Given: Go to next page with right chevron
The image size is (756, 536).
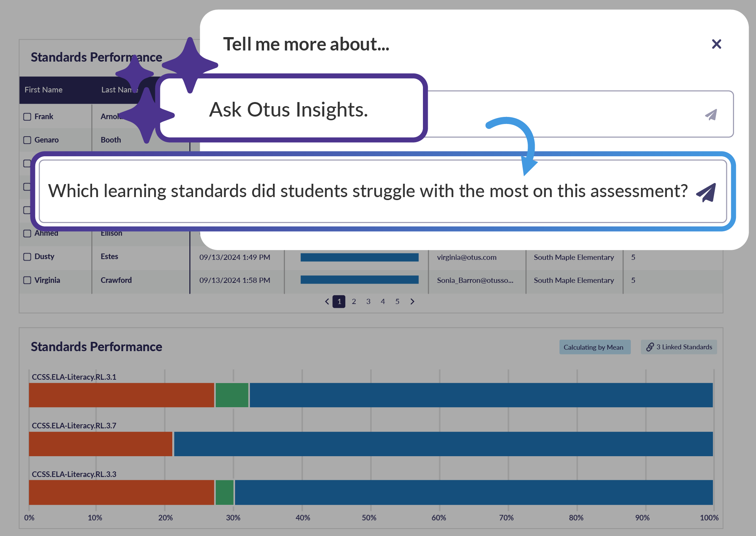Looking at the screenshot, I should pyautogui.click(x=412, y=301).
